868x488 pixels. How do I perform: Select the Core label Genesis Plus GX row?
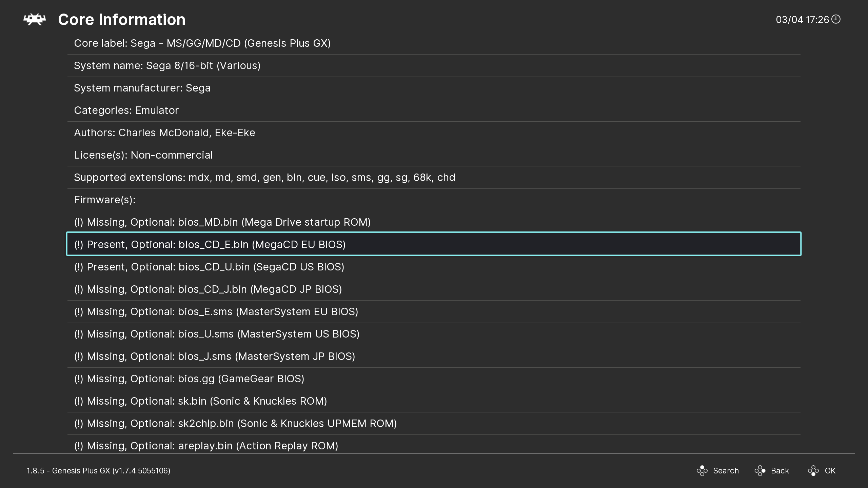tap(434, 47)
